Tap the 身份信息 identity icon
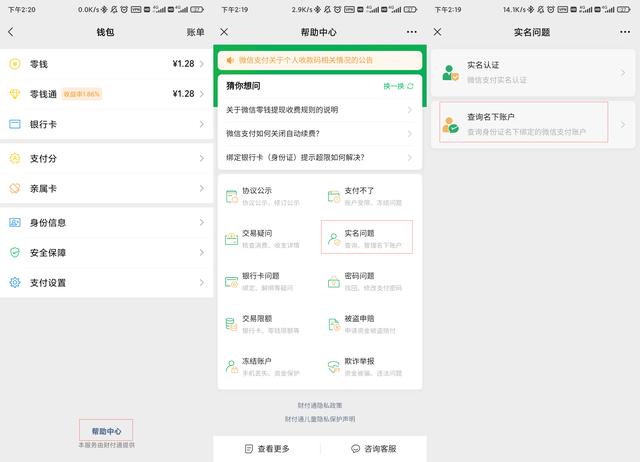The image size is (640, 462). (x=15, y=222)
